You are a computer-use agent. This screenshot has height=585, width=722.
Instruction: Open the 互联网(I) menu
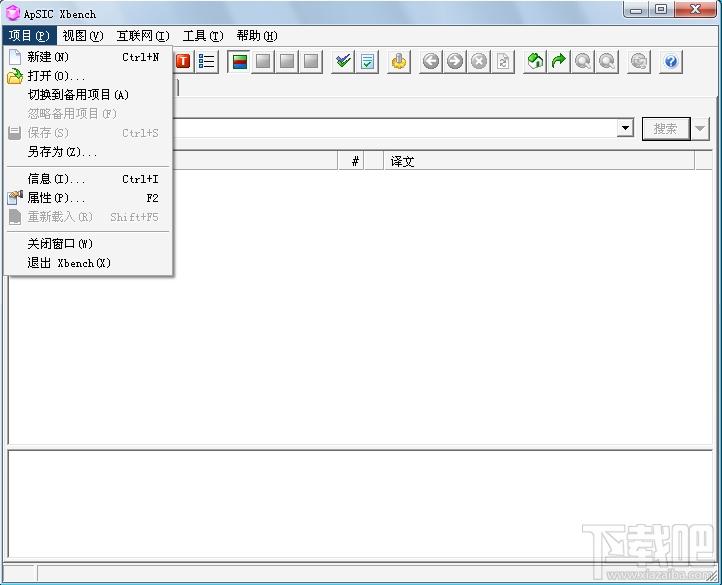(x=143, y=35)
